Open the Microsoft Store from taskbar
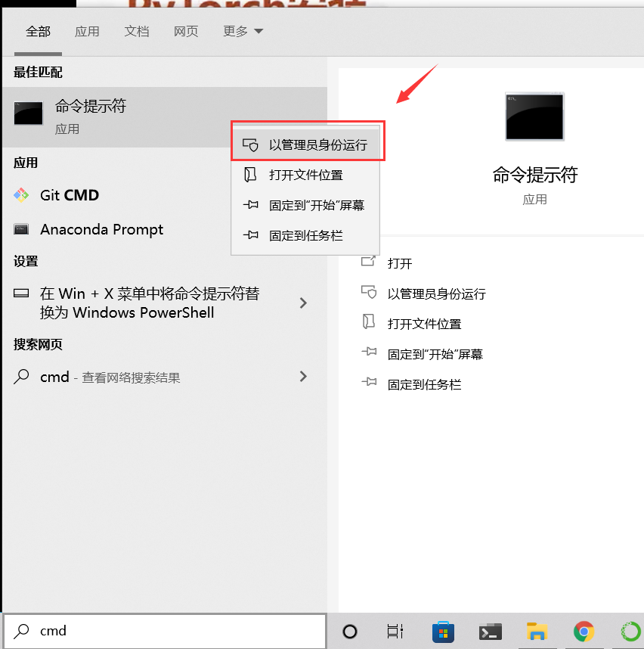This screenshot has width=644, height=649. [443, 632]
